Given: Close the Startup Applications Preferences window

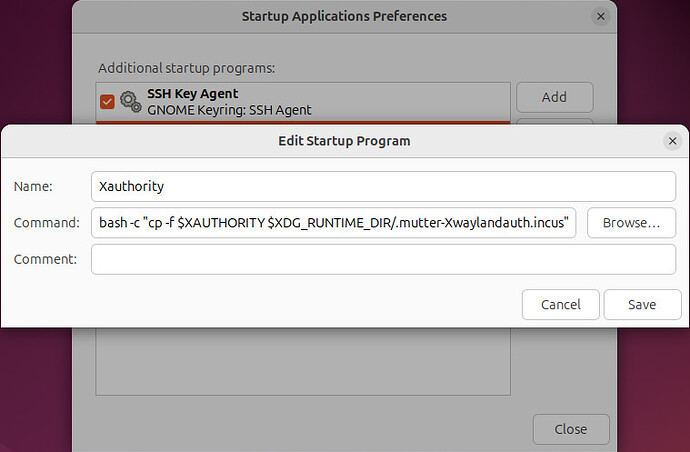Looking at the screenshot, I should pyautogui.click(x=600, y=17).
